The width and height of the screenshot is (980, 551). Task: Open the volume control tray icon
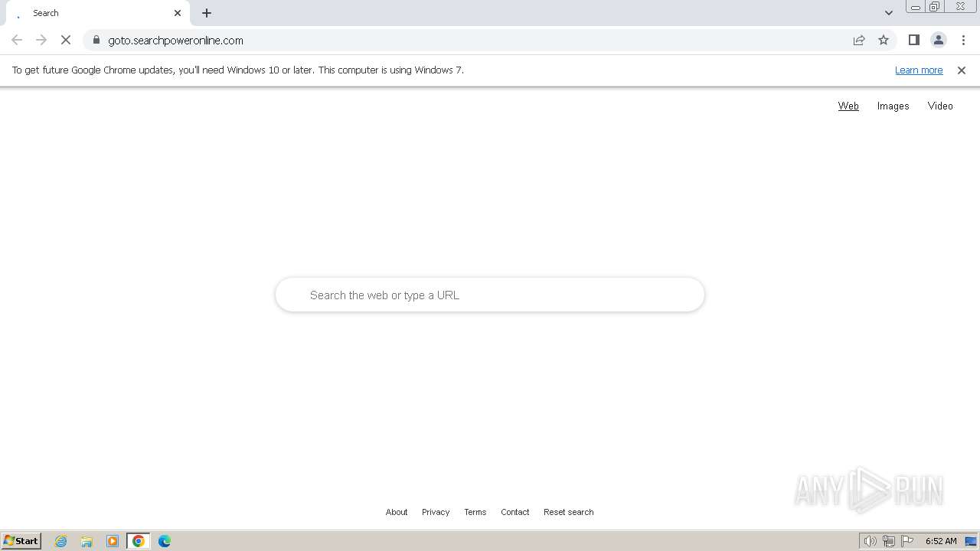870,541
